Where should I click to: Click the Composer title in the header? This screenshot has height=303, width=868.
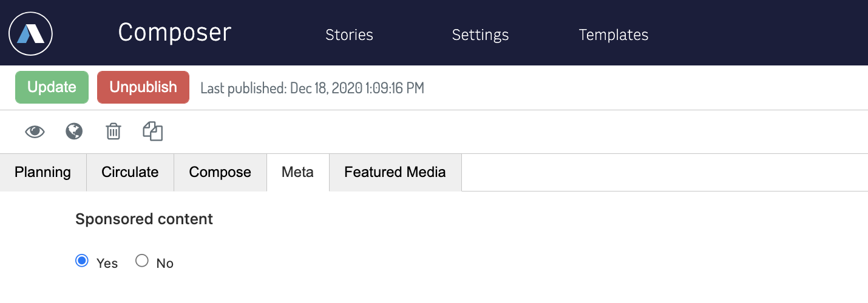pos(175,33)
